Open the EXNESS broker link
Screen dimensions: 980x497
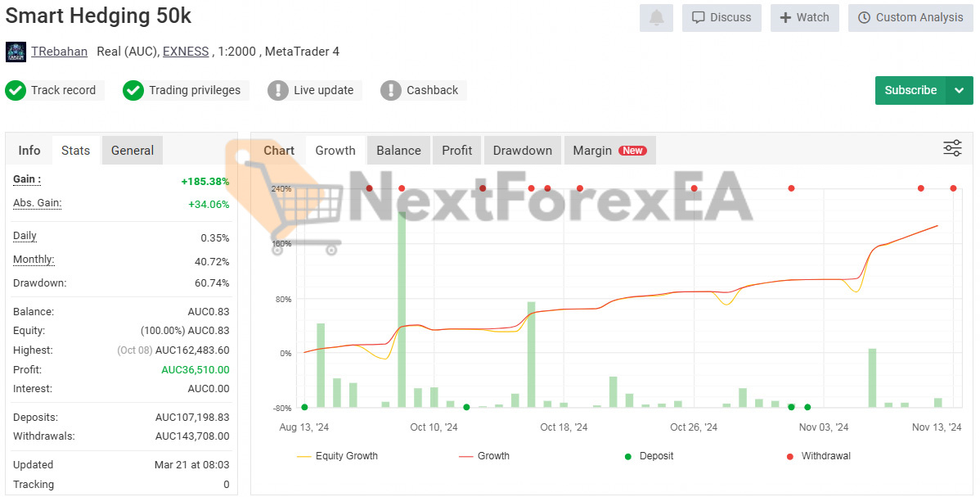[185, 52]
